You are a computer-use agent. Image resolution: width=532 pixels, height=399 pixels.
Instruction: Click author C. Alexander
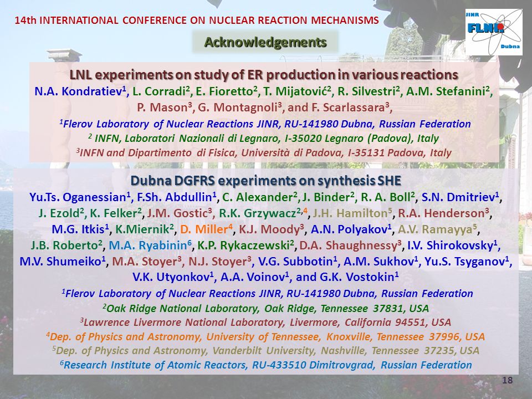(x=260, y=197)
